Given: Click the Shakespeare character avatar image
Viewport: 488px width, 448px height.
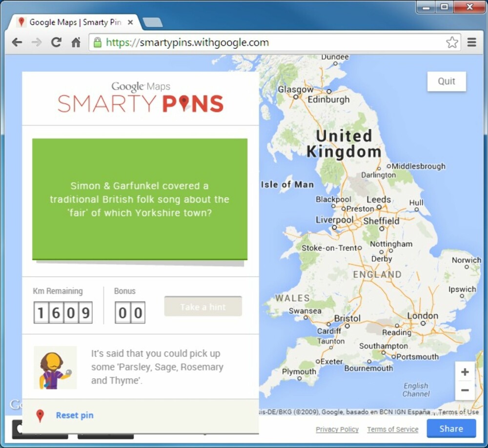Looking at the screenshot, I should (55, 368).
